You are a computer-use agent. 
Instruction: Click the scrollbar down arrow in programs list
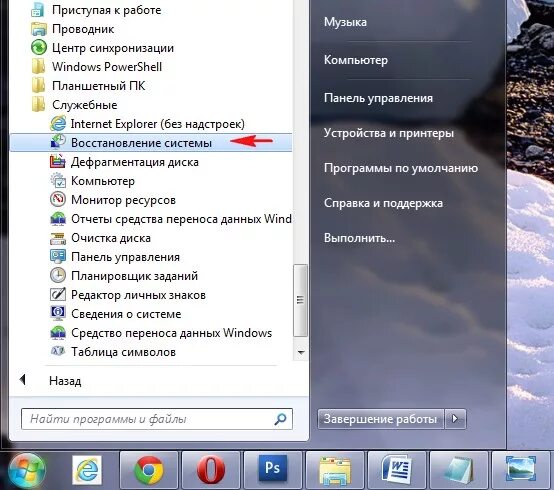tap(301, 352)
